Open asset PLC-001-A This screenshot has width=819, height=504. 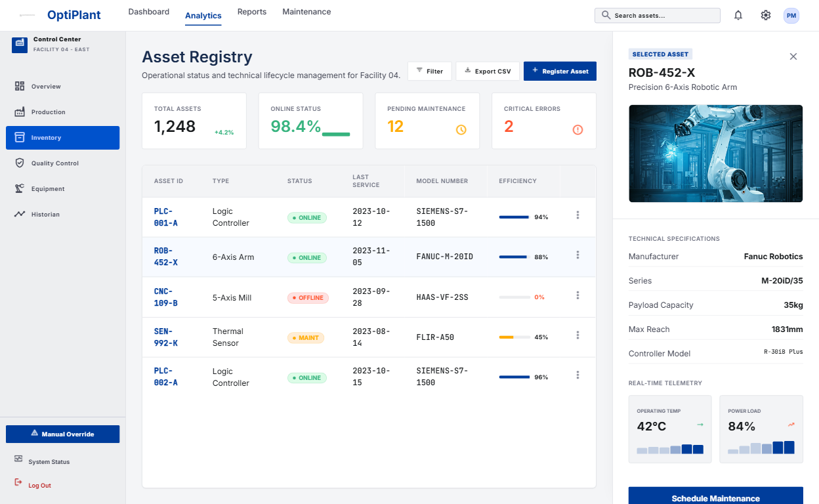coord(165,217)
